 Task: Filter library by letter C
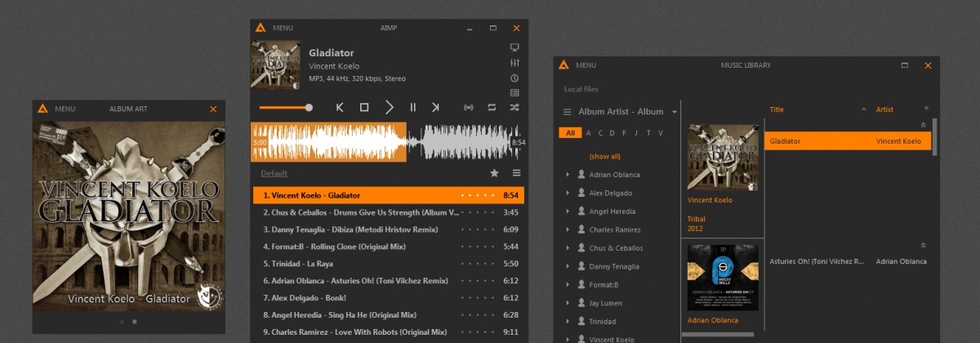tap(600, 133)
